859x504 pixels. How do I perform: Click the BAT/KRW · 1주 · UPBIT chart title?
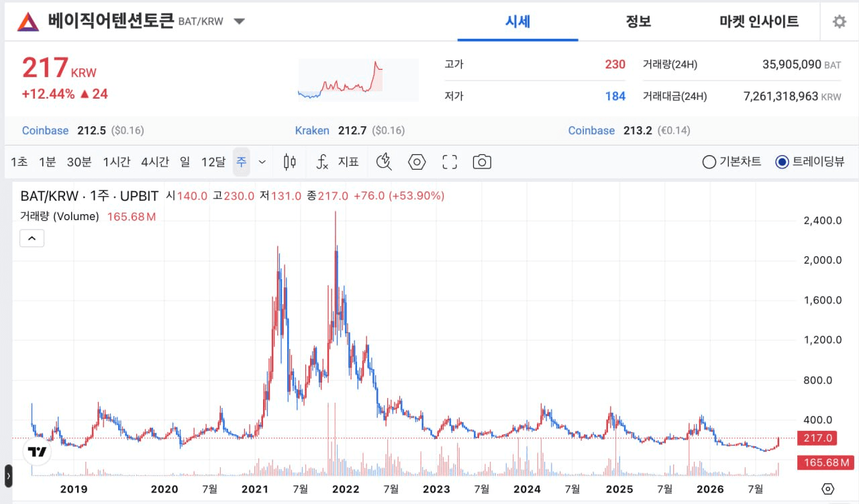[x=89, y=196]
